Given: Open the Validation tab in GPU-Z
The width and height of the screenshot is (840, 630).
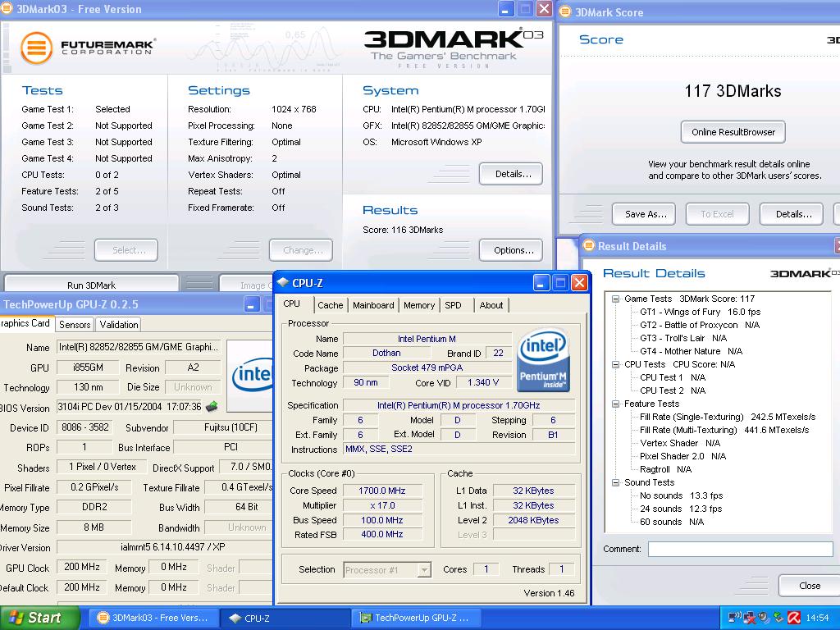Looking at the screenshot, I should [119, 324].
